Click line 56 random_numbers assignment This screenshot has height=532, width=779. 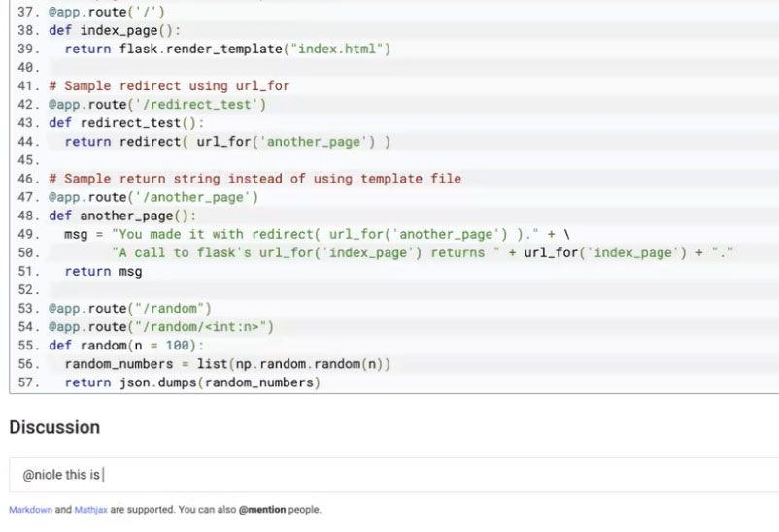click(x=227, y=364)
